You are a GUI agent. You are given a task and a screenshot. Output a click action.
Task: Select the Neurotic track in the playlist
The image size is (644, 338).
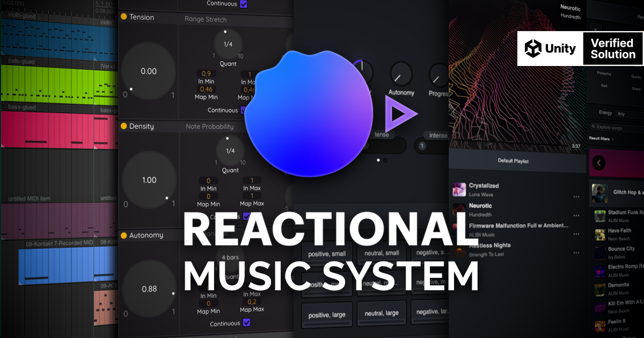pyautogui.click(x=480, y=205)
